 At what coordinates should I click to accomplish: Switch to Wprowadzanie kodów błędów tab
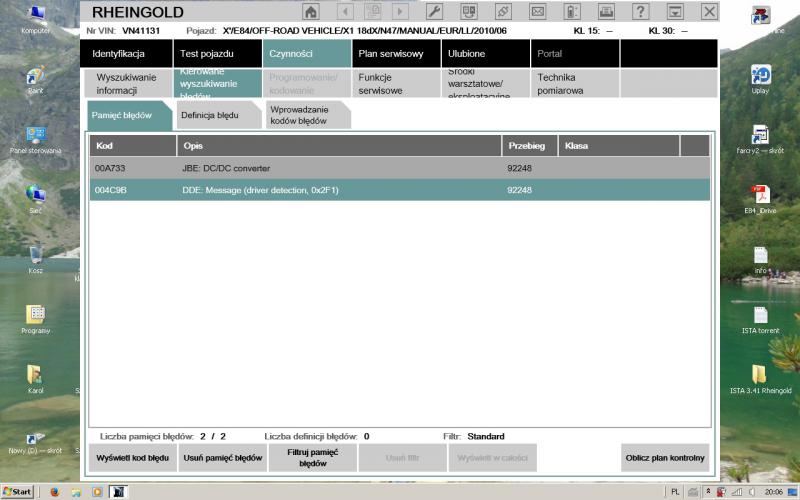click(308, 115)
